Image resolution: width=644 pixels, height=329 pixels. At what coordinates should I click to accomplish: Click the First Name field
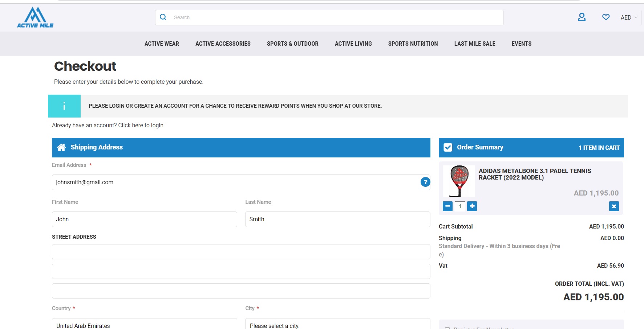145,219
